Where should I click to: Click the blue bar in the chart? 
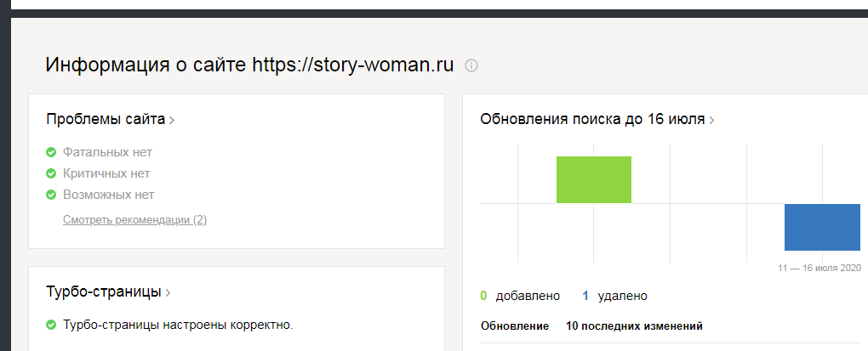coord(822,227)
